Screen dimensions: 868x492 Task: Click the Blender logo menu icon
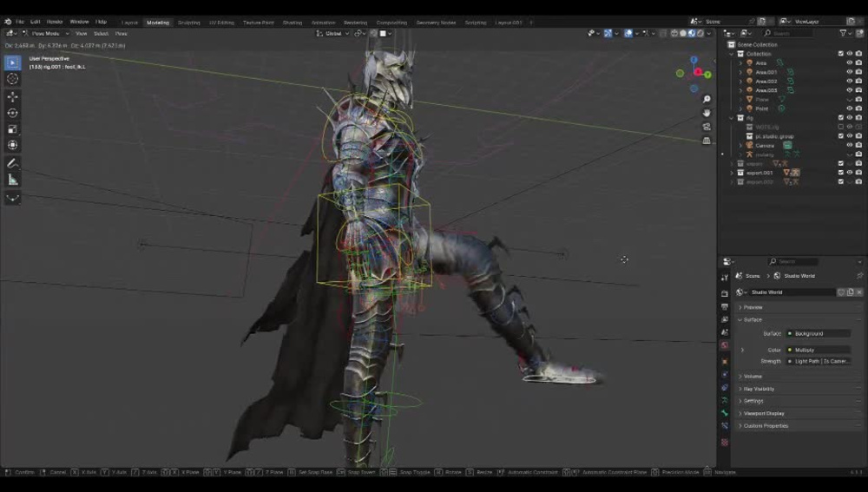(8, 22)
